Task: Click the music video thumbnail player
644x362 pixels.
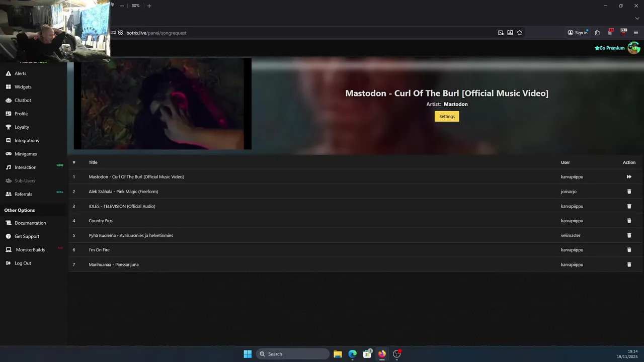Action: (x=163, y=104)
